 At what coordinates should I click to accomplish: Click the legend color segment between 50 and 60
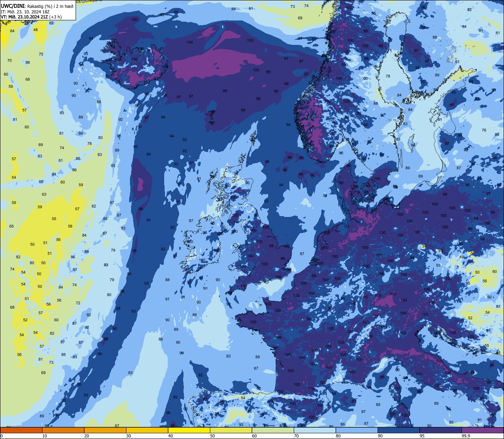click(x=231, y=430)
